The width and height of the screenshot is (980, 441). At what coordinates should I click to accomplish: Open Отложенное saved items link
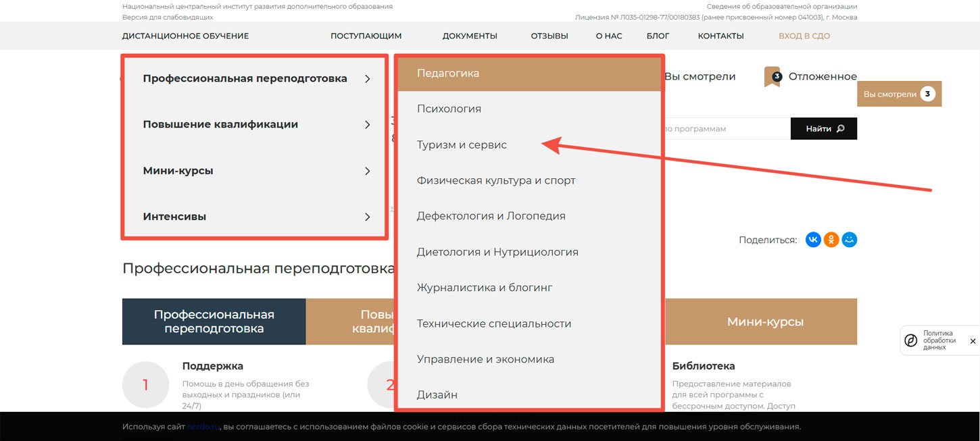pyautogui.click(x=823, y=77)
